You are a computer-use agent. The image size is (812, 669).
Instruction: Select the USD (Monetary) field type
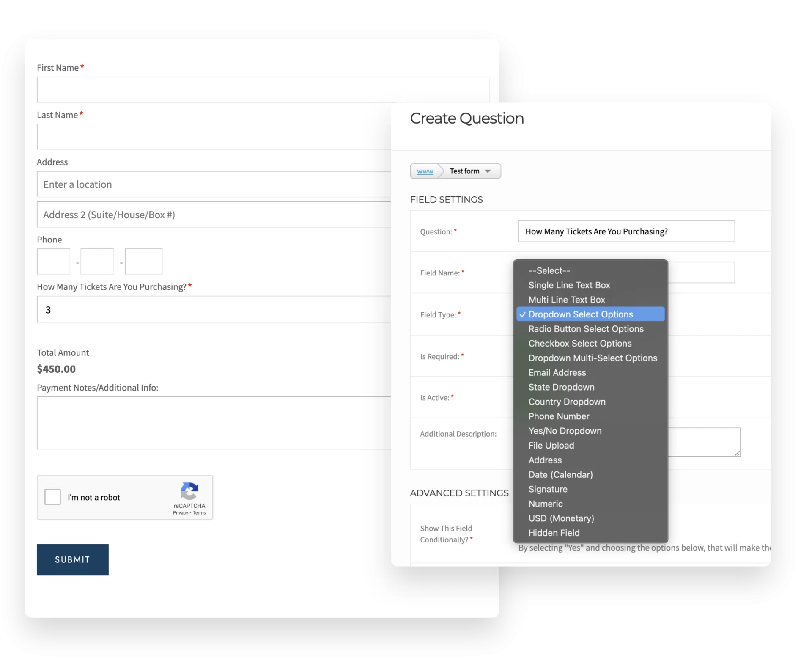(x=561, y=518)
